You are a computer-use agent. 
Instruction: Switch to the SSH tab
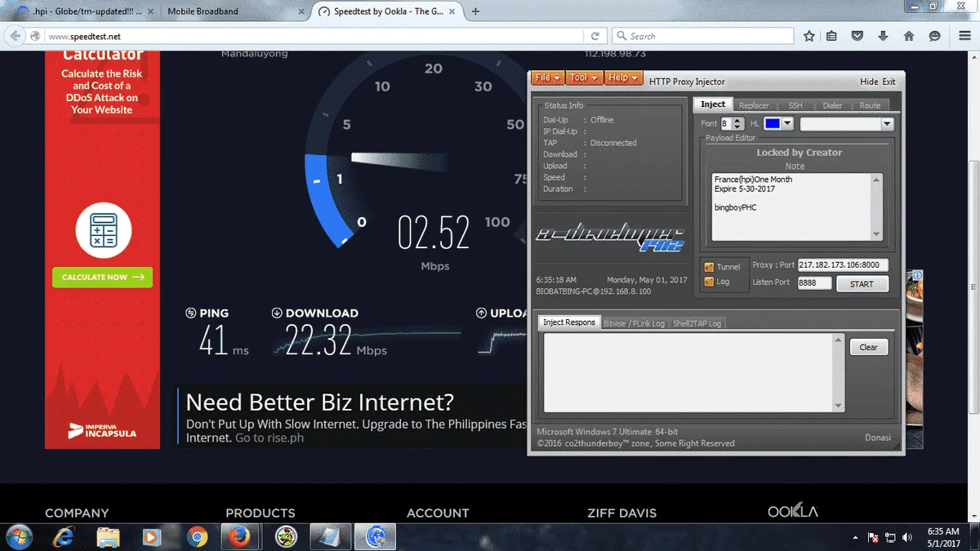coord(795,105)
